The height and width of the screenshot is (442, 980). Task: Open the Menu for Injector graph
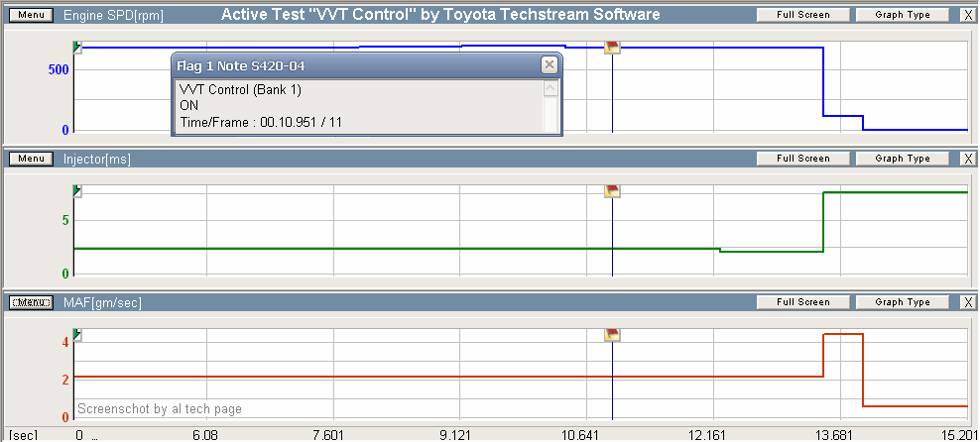pyautogui.click(x=30, y=159)
